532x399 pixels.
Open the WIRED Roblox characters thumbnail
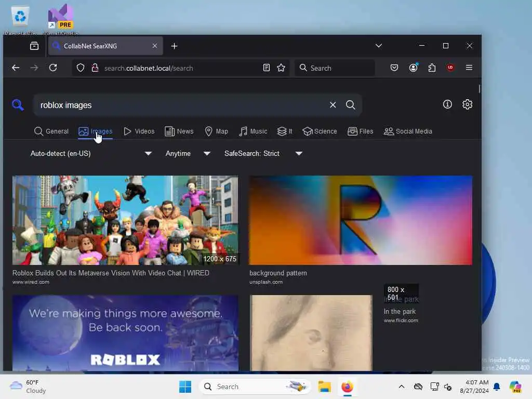pos(125,220)
